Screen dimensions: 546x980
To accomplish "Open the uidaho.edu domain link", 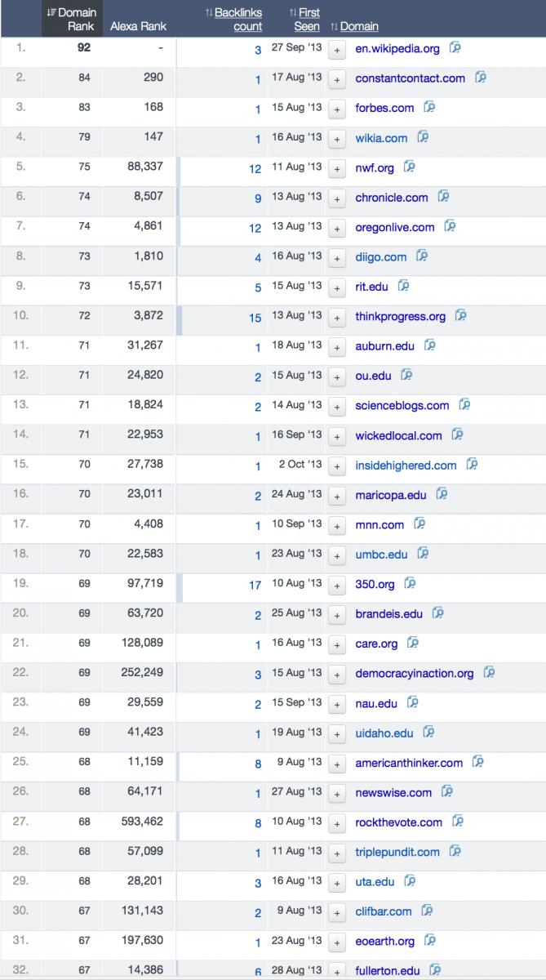I will tap(384, 733).
